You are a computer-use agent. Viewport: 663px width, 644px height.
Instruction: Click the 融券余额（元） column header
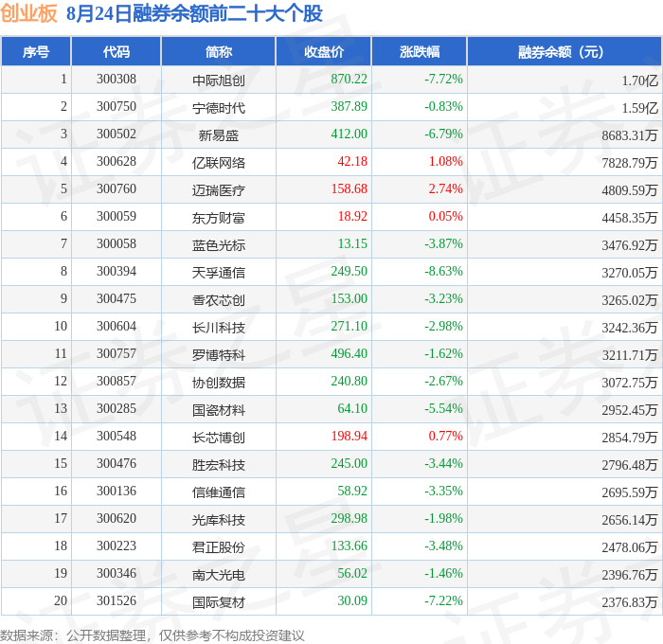pyautogui.click(x=564, y=51)
